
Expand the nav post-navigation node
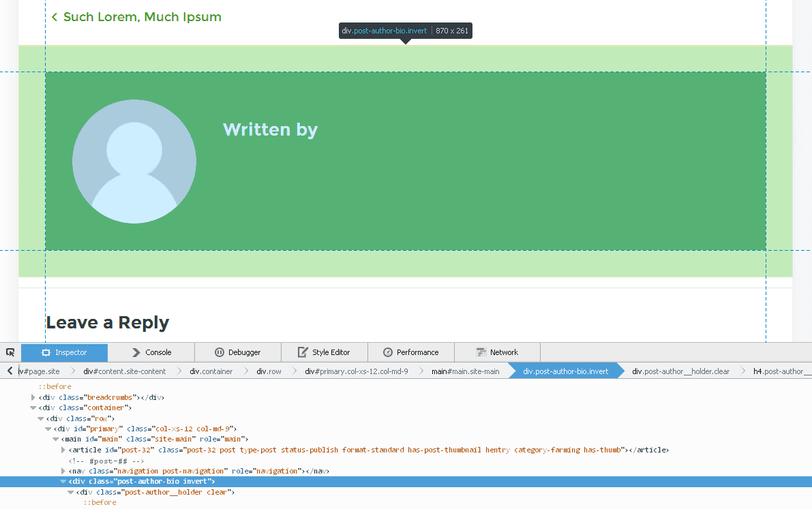point(63,471)
